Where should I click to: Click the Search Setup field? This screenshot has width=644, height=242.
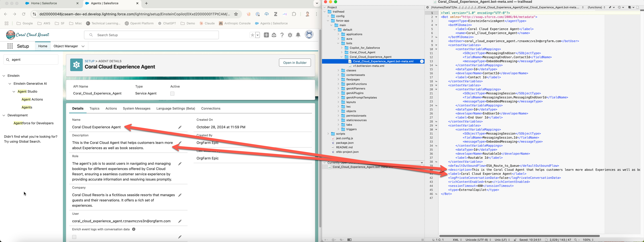pyautogui.click(x=151, y=35)
